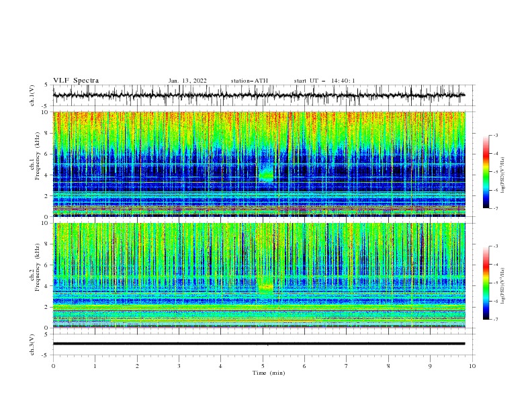Click the "10" kHz tick of ch.2 spectrogram
This screenshot has width=532, height=411.
coord(46,223)
